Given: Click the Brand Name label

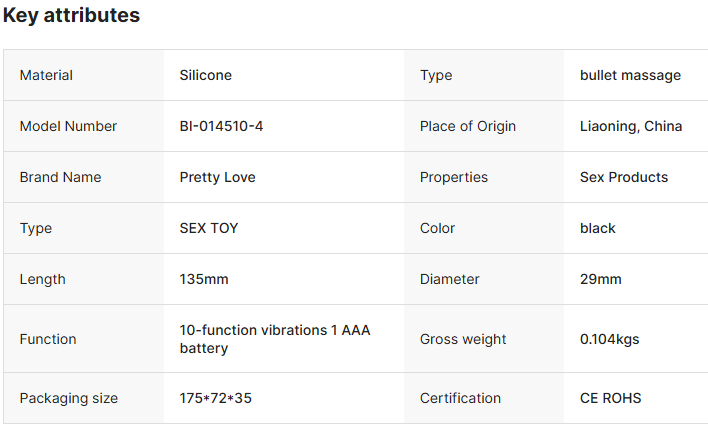Looking at the screenshot, I should click(60, 177).
